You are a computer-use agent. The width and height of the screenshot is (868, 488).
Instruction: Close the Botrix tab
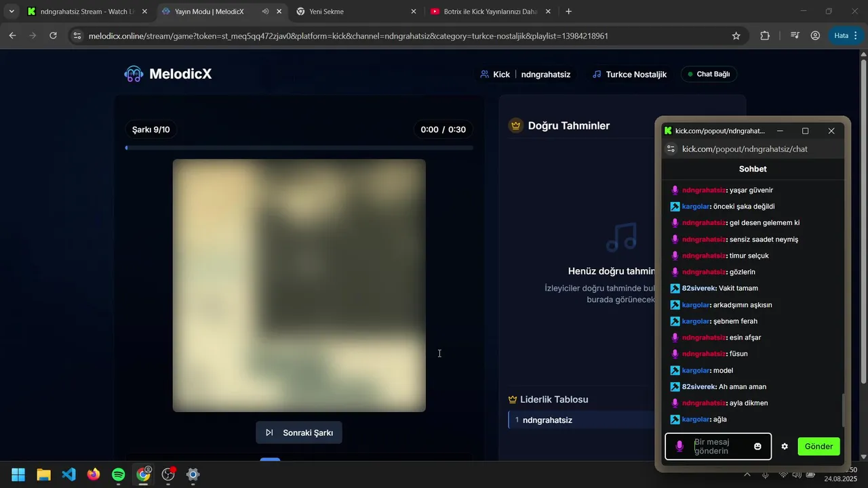pyautogui.click(x=548, y=12)
